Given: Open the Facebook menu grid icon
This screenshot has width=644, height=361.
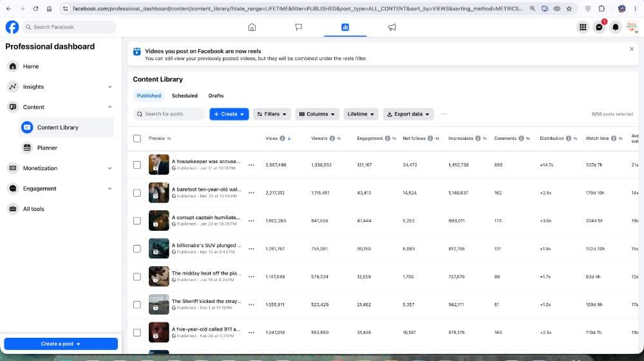Looking at the screenshot, I should (583, 27).
